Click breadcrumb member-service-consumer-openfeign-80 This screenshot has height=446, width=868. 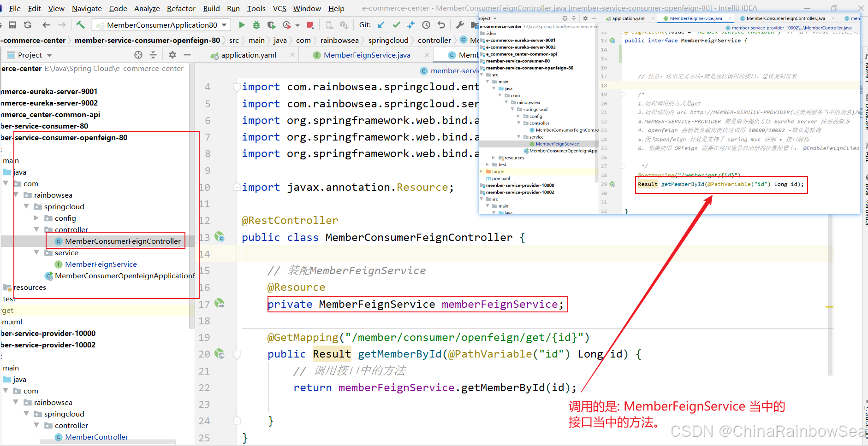[147, 41]
